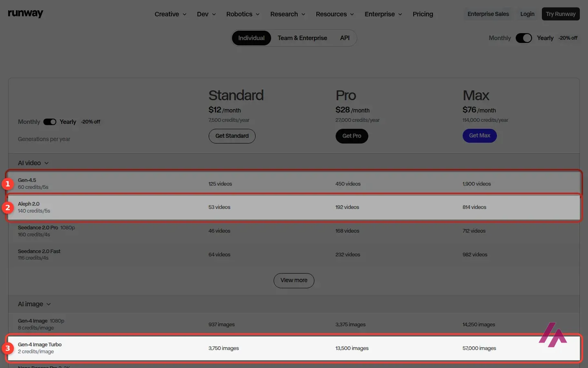Click the Standard plan heading
Viewport: 588px width, 368px height.
pos(236,96)
